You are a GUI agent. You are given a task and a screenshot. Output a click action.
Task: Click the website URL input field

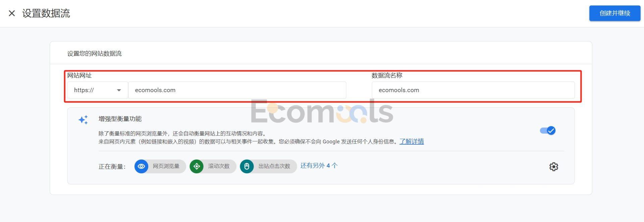pyautogui.click(x=237, y=90)
